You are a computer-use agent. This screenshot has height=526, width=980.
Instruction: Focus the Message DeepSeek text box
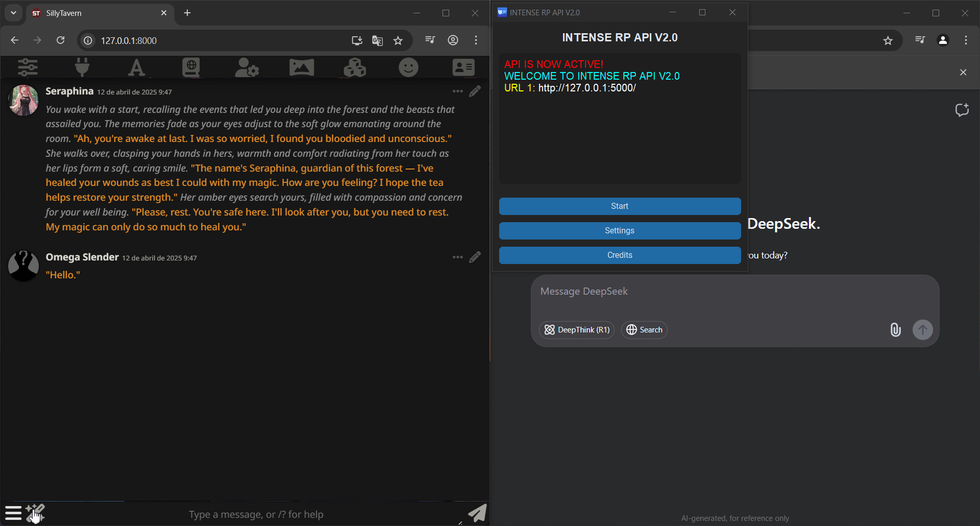click(x=735, y=292)
